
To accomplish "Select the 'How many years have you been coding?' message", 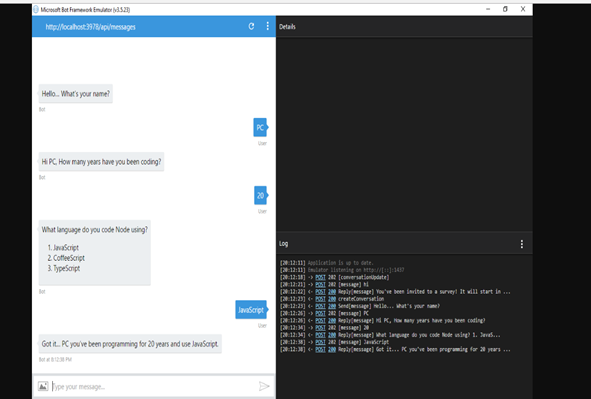I will 101,162.
